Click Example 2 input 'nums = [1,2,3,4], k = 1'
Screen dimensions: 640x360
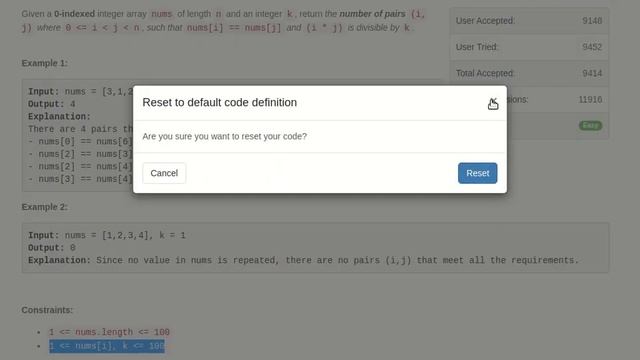[125, 236]
